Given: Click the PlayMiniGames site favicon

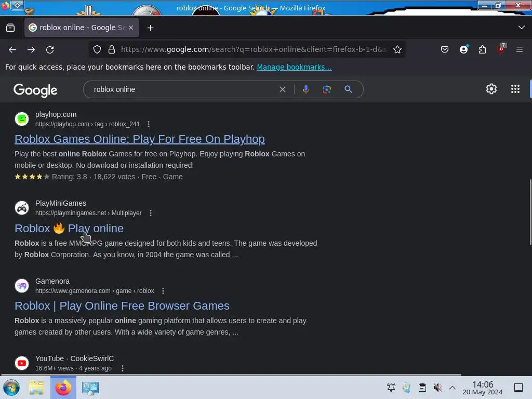Looking at the screenshot, I should pyautogui.click(x=22, y=208).
